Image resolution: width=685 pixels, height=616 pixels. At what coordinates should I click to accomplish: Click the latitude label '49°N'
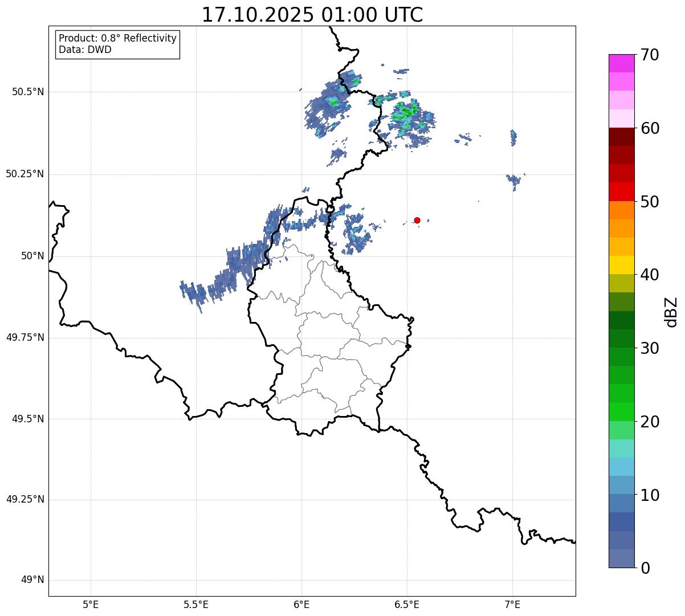pyautogui.click(x=32, y=580)
